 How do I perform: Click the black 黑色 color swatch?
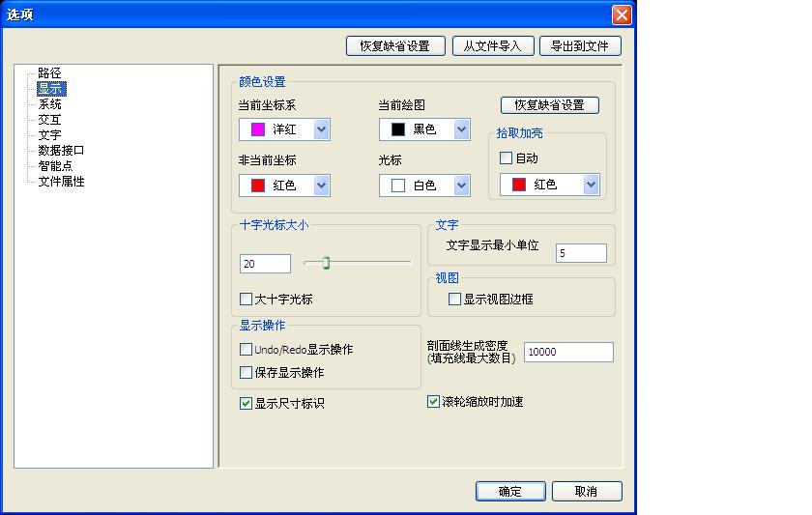[397, 129]
